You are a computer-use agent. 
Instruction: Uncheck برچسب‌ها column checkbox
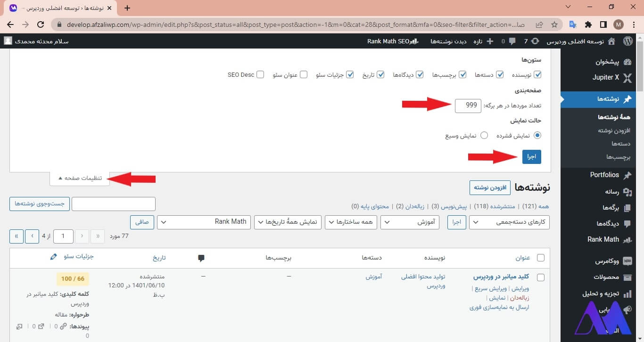[463, 74]
